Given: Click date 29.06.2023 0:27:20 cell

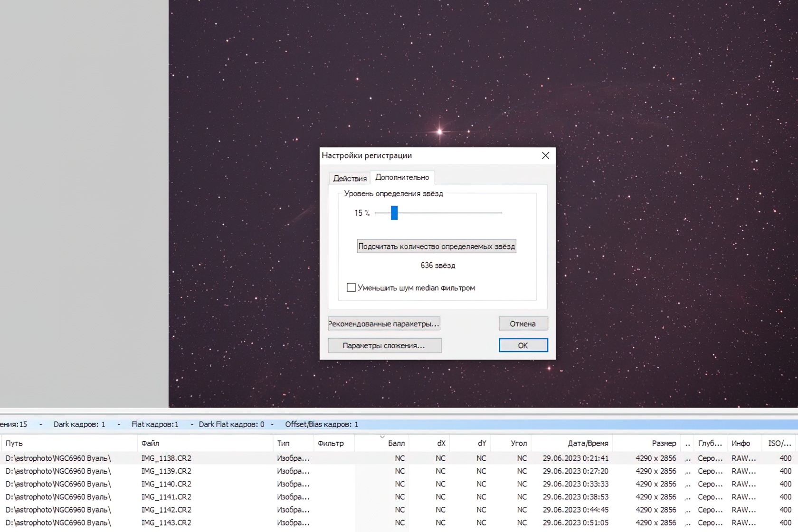Looking at the screenshot, I should pyautogui.click(x=575, y=471).
